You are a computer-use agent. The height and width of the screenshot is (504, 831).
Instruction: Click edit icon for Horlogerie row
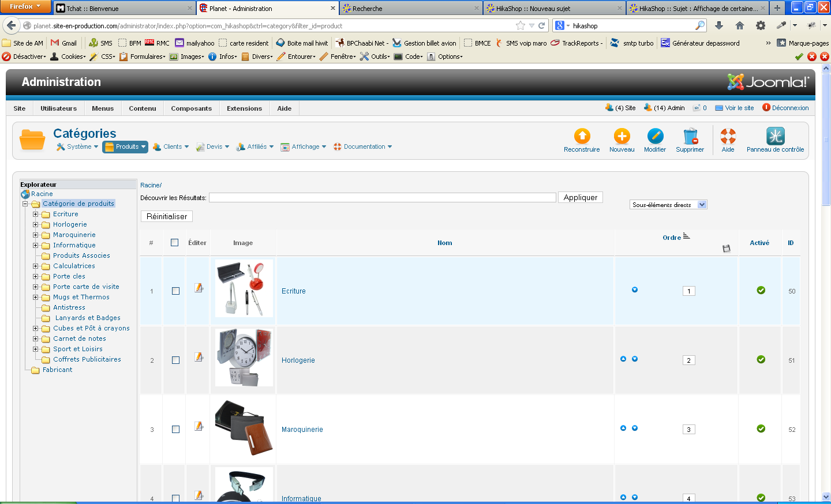pyautogui.click(x=199, y=357)
